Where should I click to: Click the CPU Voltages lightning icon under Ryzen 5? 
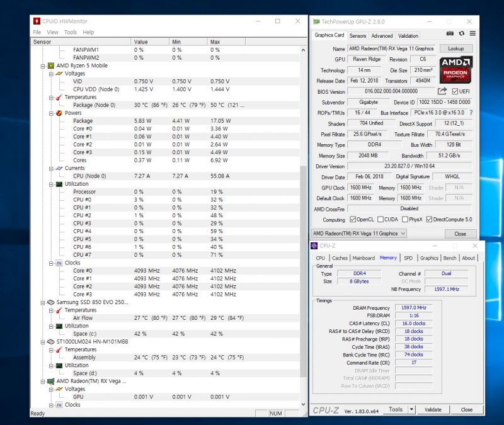59,74
